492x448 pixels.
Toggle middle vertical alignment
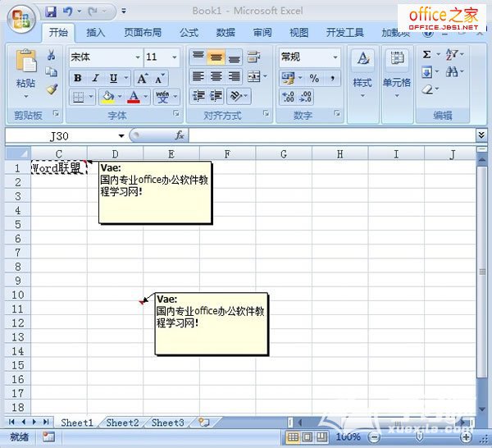pos(216,57)
